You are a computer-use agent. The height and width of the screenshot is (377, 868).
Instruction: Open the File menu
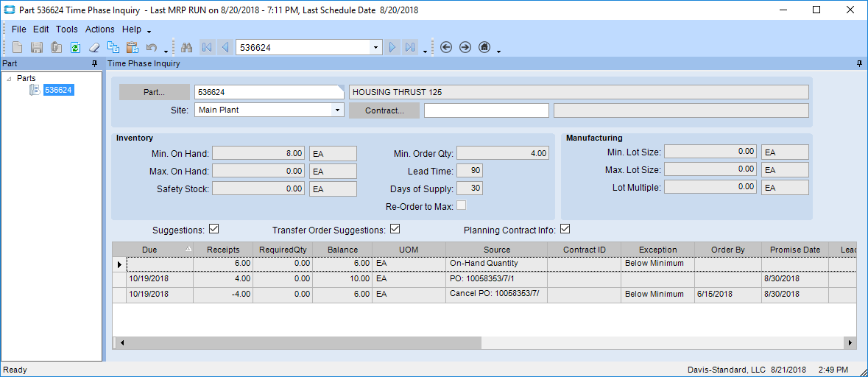pyautogui.click(x=19, y=29)
